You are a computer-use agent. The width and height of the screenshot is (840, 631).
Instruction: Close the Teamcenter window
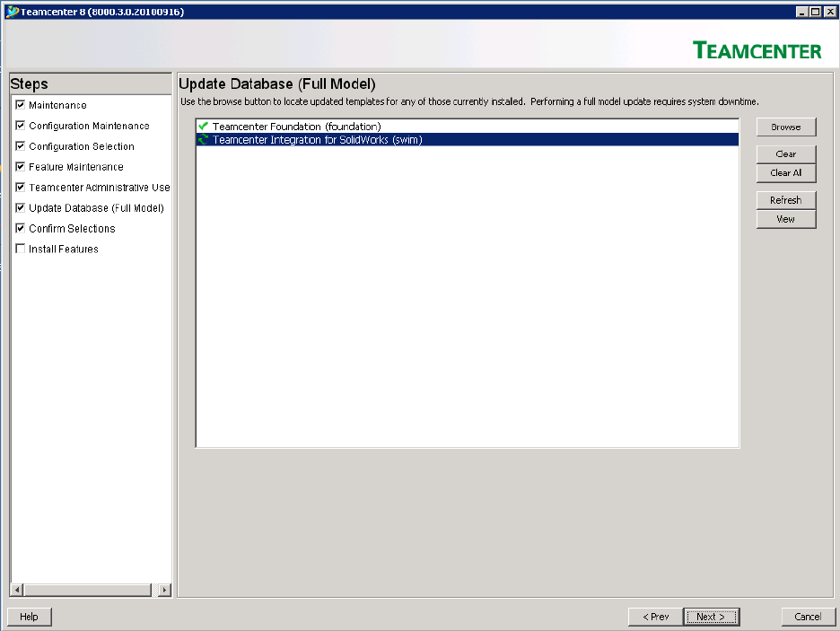coord(829,12)
